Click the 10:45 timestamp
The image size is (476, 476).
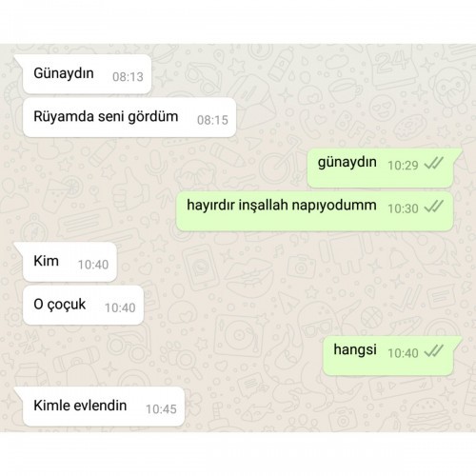click(161, 409)
